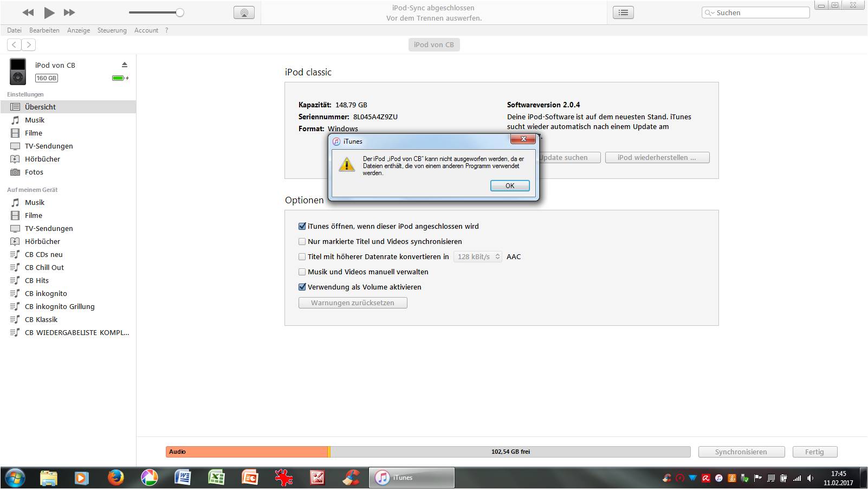Screen dimensions: 868x489
Task: Enable Musik und Videos manuell verwalten checkbox
Action: (302, 272)
